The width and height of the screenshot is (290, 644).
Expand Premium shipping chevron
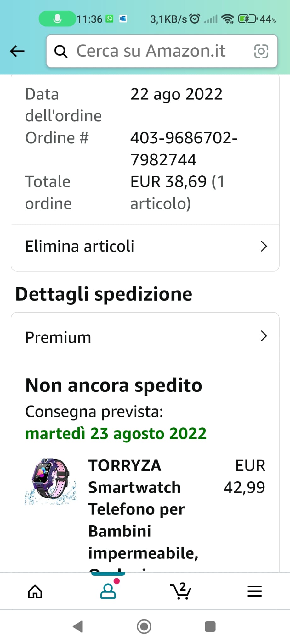(x=264, y=336)
